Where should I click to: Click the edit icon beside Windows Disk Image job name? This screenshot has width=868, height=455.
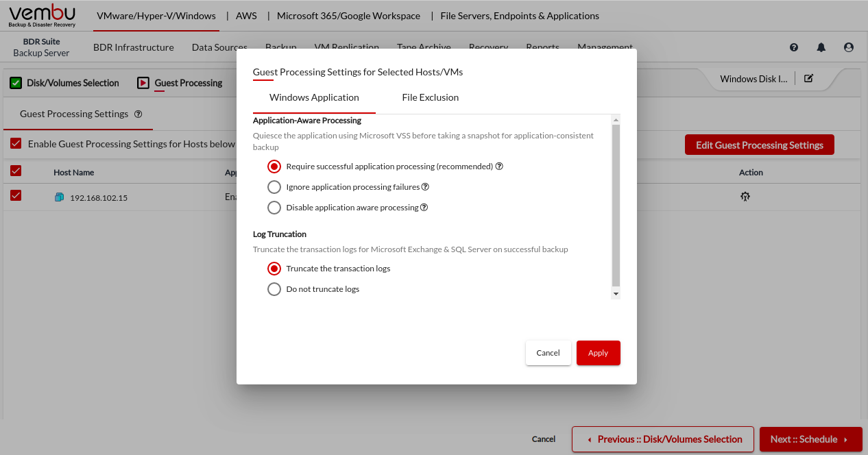pos(808,78)
